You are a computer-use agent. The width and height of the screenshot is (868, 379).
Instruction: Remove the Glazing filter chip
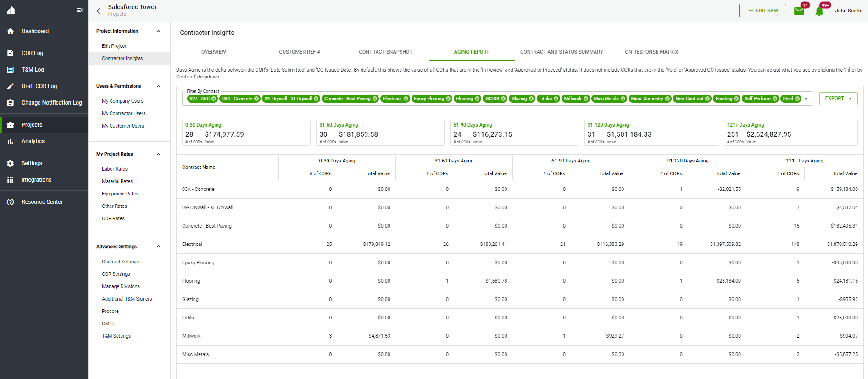click(x=531, y=99)
